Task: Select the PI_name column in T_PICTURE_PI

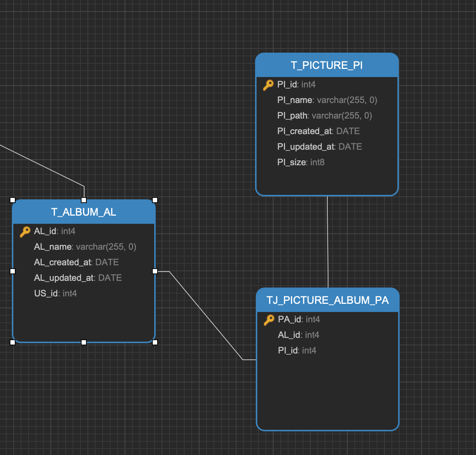Action: tap(327, 100)
